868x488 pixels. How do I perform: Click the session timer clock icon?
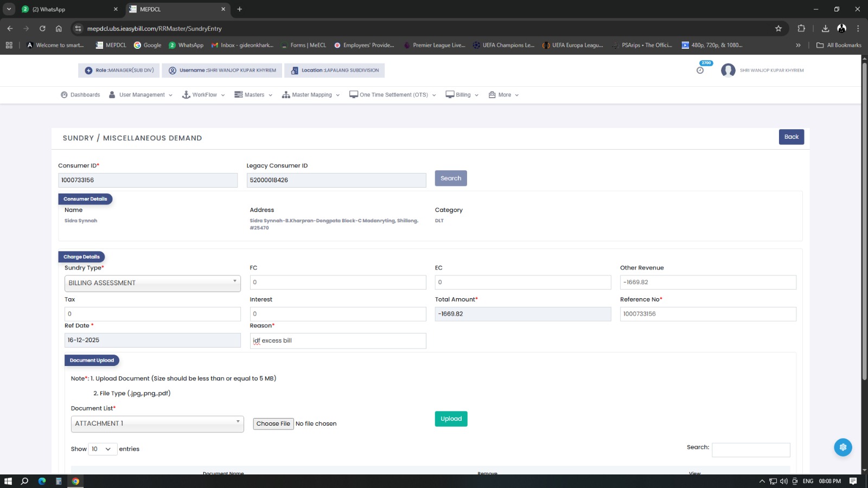pyautogui.click(x=700, y=70)
